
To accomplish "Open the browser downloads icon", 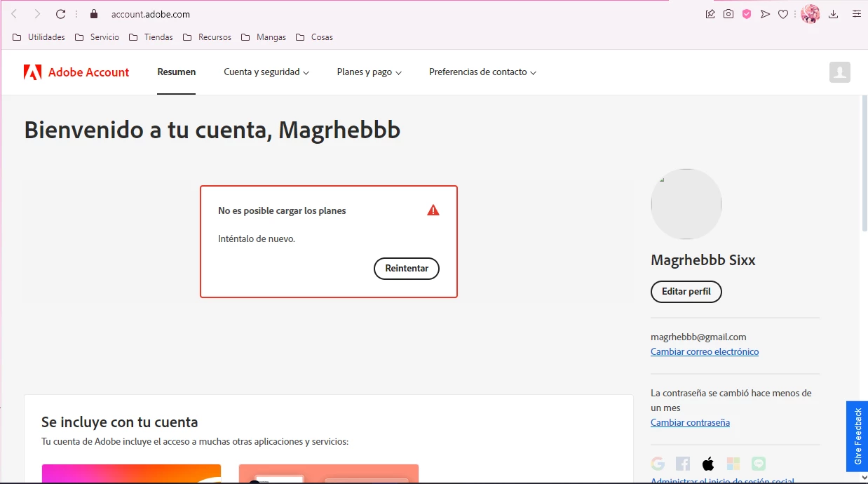I will (x=833, y=14).
